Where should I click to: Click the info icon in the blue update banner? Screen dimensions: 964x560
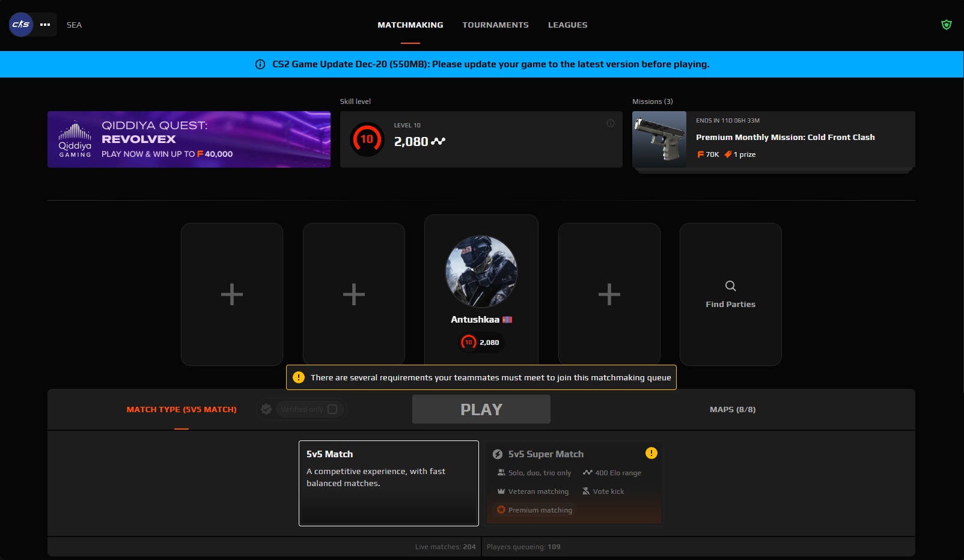tap(260, 64)
